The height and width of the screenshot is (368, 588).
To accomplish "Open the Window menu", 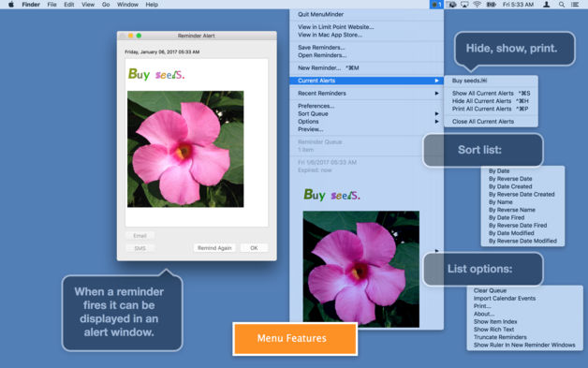I will point(127,5).
